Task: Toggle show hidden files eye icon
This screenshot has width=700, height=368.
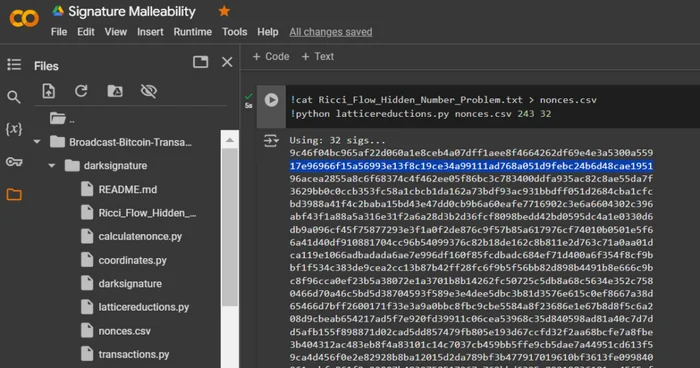Action: [149, 91]
